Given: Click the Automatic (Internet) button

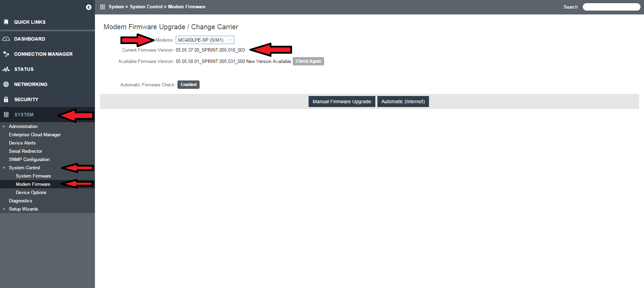Looking at the screenshot, I should (403, 102).
